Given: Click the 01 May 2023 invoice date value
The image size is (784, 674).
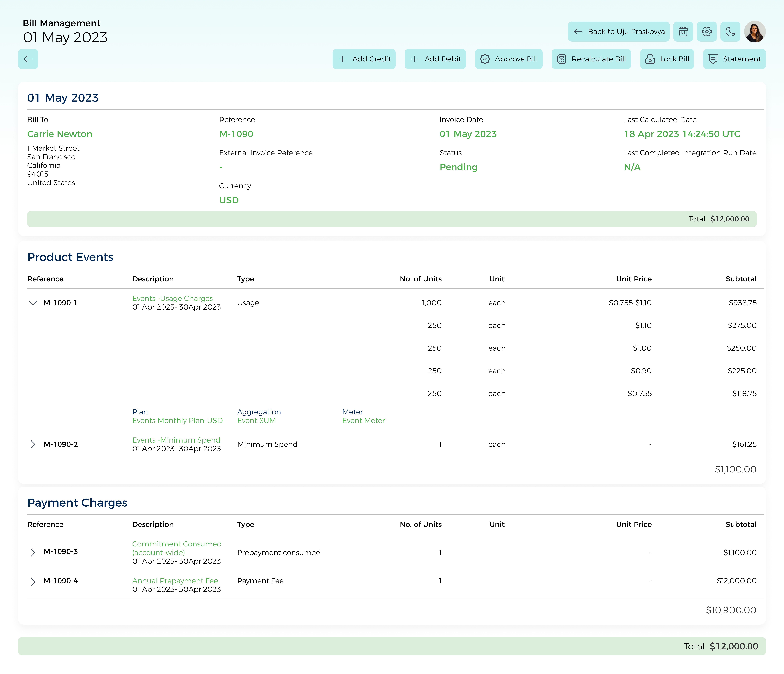Looking at the screenshot, I should tap(468, 134).
